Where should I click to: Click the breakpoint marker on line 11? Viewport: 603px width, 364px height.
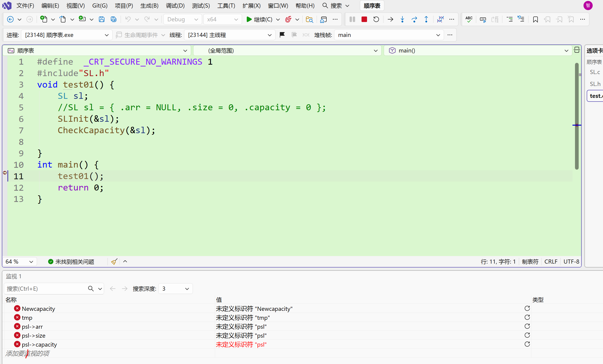click(5, 173)
